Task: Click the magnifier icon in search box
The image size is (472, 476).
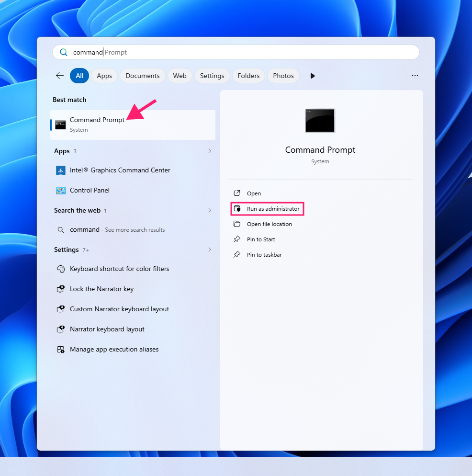Action: tap(64, 52)
